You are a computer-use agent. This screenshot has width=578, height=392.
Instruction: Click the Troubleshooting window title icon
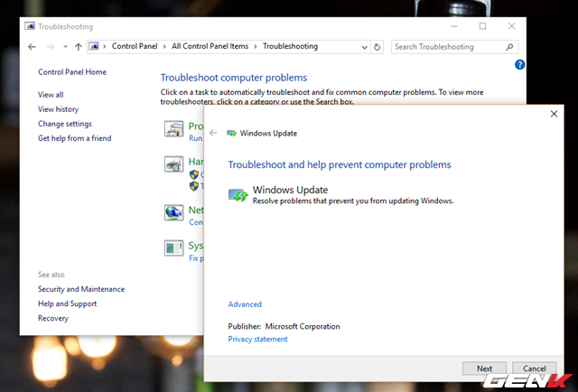pyautogui.click(x=30, y=26)
